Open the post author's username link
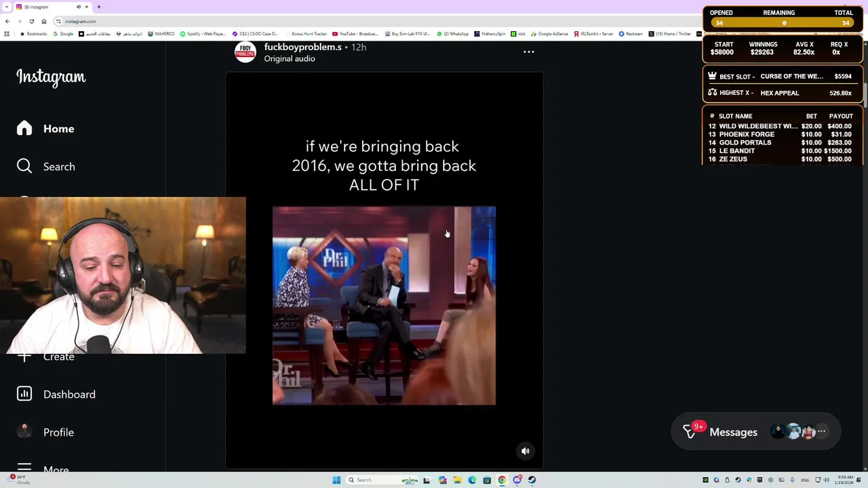Image resolution: width=868 pixels, height=488 pixels. (x=302, y=47)
